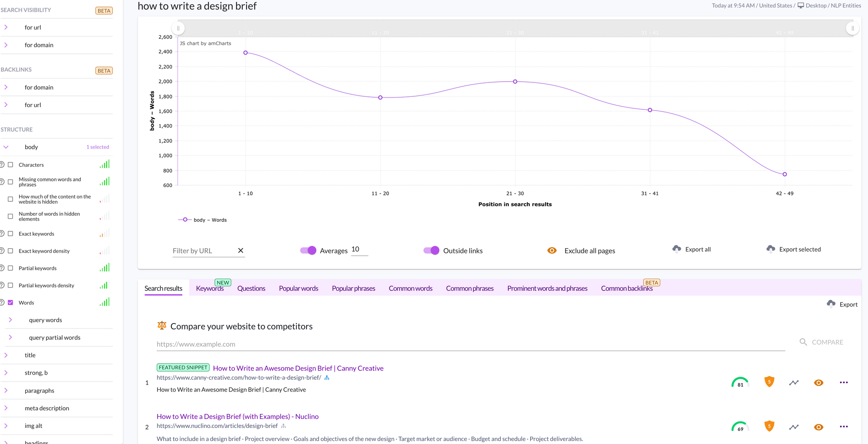
Task: Check the Characters checkbox
Action: click(10, 165)
